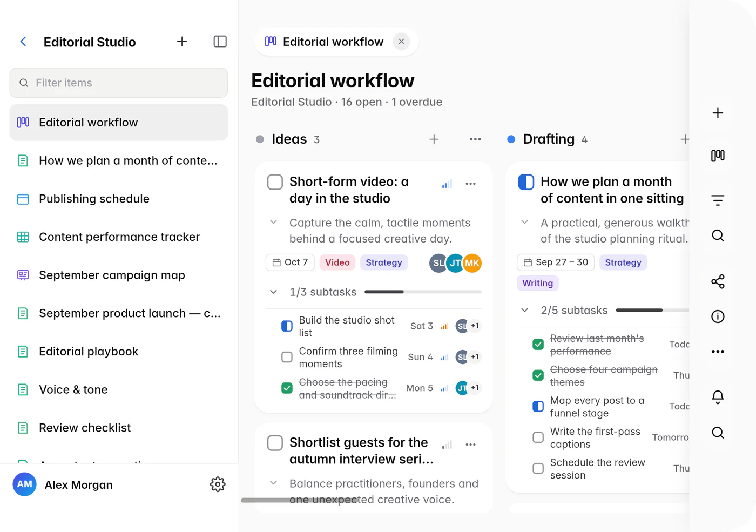Select the Editorial playbook sidebar item
The image size is (756, 532).
click(119, 352)
